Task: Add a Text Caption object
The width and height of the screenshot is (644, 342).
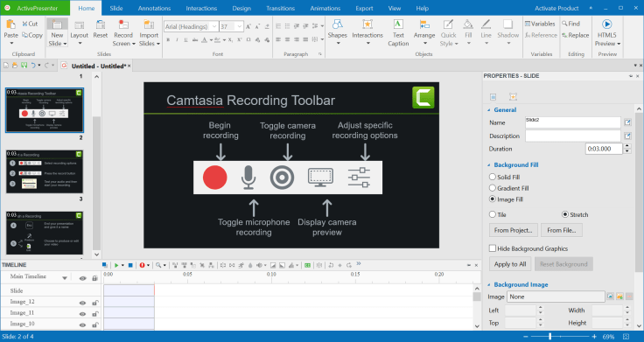Action: pos(398,32)
